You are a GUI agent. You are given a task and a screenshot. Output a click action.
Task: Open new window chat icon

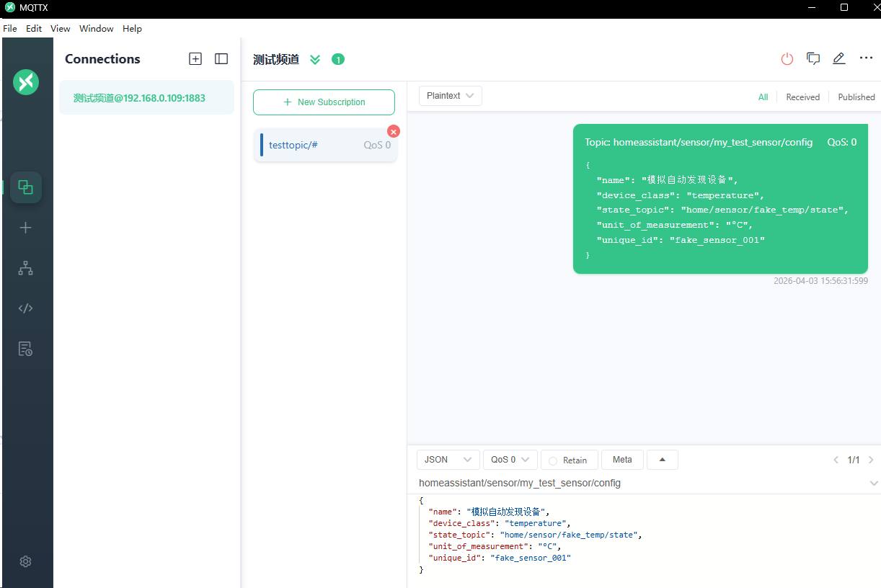point(813,59)
